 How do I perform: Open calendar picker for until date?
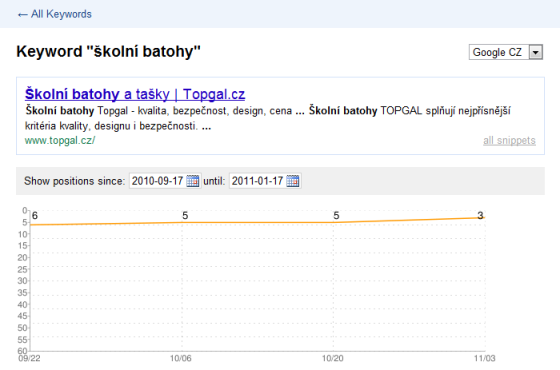click(x=293, y=181)
